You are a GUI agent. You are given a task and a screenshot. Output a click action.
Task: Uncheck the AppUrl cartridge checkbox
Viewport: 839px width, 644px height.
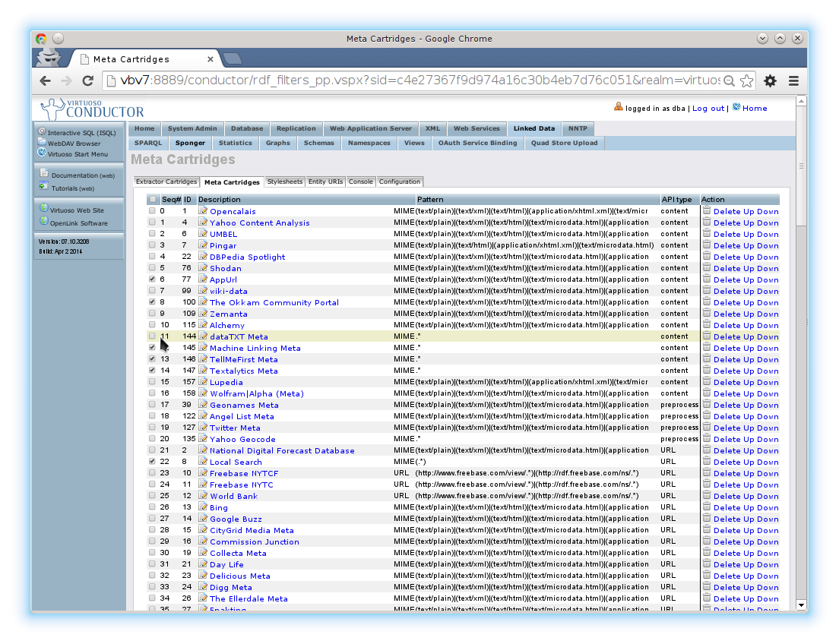click(x=153, y=279)
